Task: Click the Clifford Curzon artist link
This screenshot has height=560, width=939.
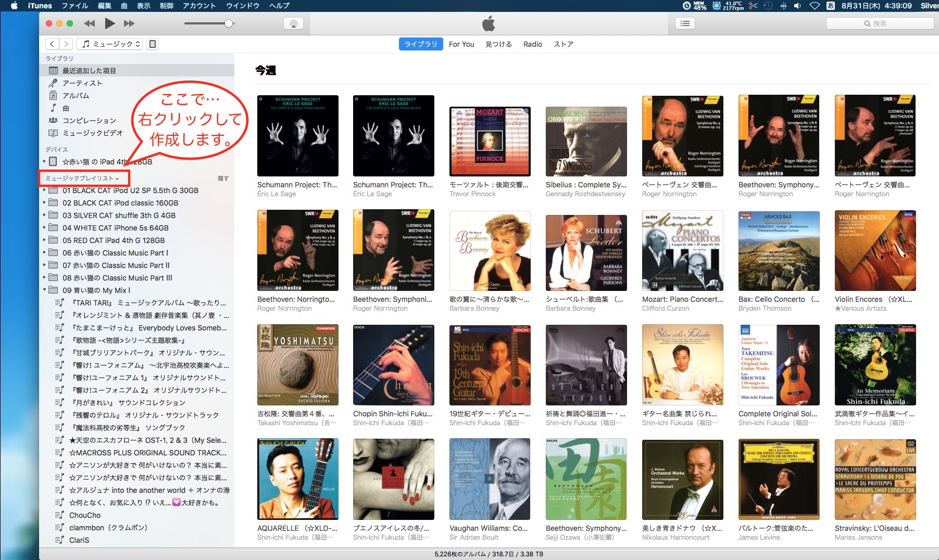Action: tap(666, 309)
